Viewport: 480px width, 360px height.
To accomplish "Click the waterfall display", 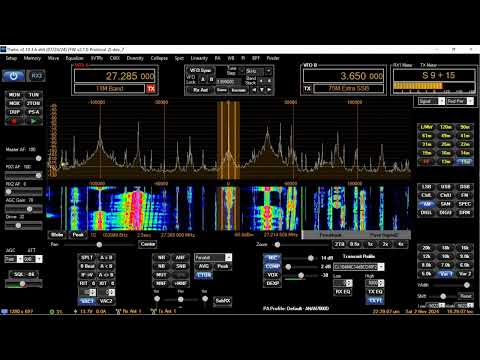I will coord(229,209).
